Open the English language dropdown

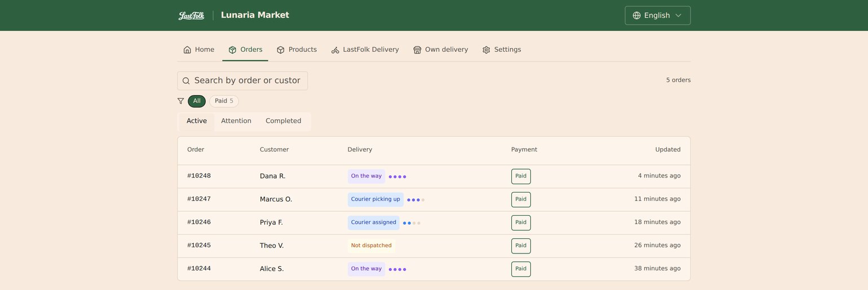[658, 15]
